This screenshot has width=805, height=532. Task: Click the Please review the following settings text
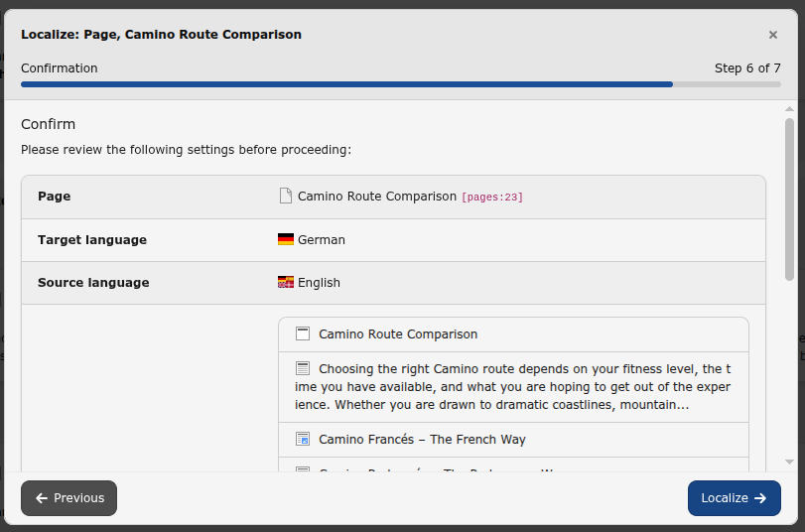[x=186, y=150]
